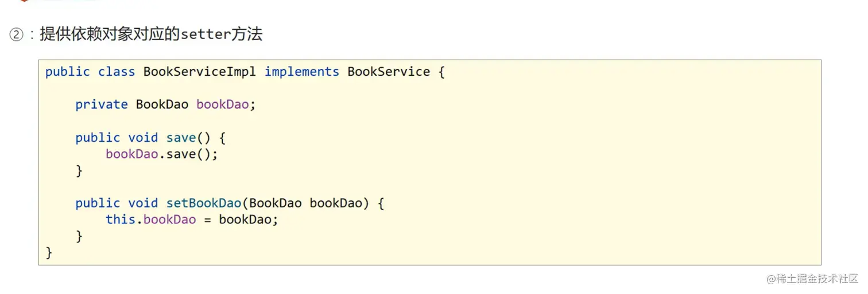
Task: Click the public keyword before class
Action: click(x=67, y=72)
